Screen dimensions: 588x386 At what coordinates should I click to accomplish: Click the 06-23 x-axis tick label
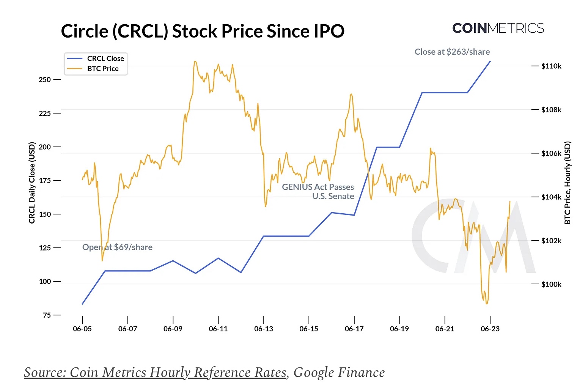490,329
